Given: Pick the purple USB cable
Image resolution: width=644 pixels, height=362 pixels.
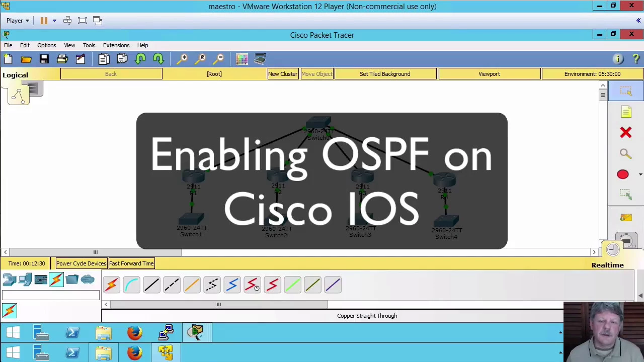Looking at the screenshot, I should 333,285.
